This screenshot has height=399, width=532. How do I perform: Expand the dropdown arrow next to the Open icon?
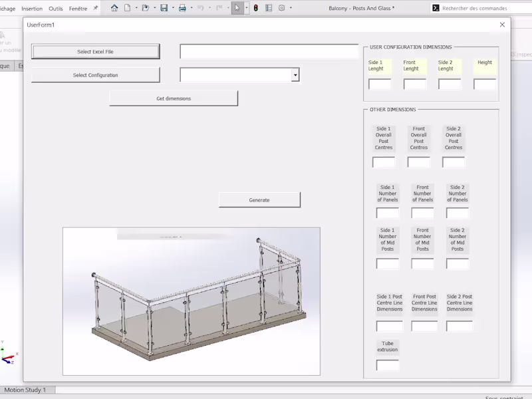click(x=156, y=7)
